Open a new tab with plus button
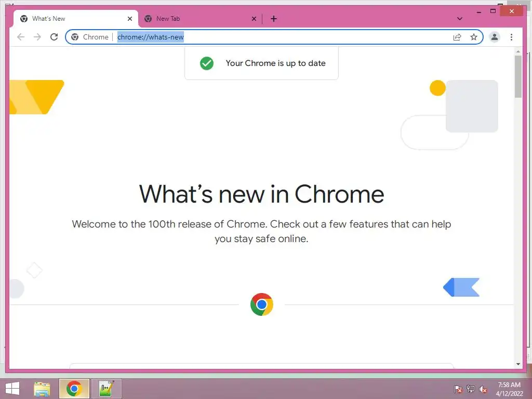 [274, 19]
